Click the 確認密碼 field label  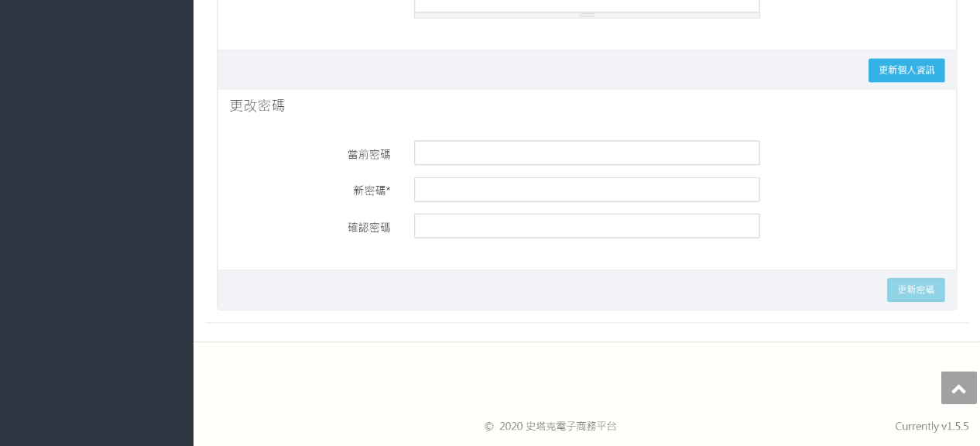368,228
